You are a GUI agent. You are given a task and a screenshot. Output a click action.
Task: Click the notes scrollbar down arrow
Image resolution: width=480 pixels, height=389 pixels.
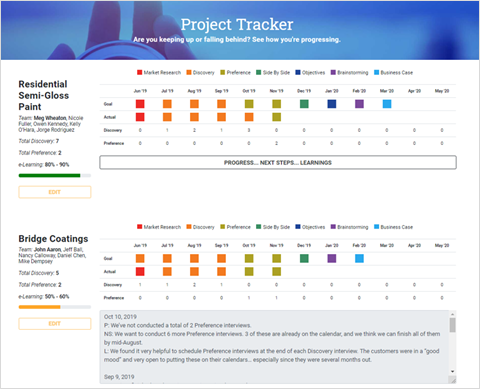point(452,371)
